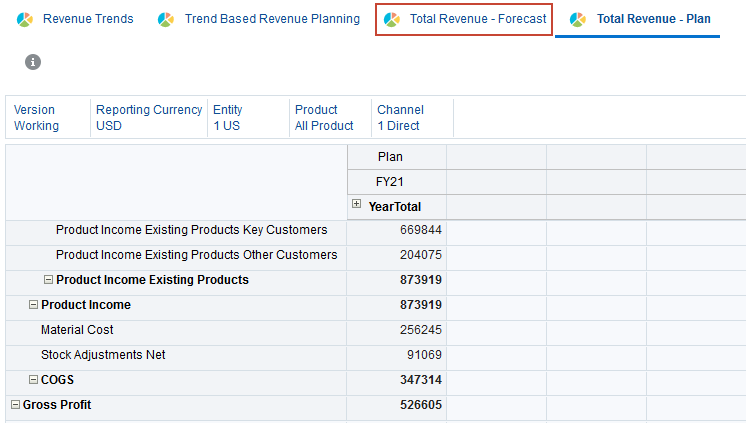Collapse the COGS row
This screenshot has width=746, height=423.
click(33, 380)
